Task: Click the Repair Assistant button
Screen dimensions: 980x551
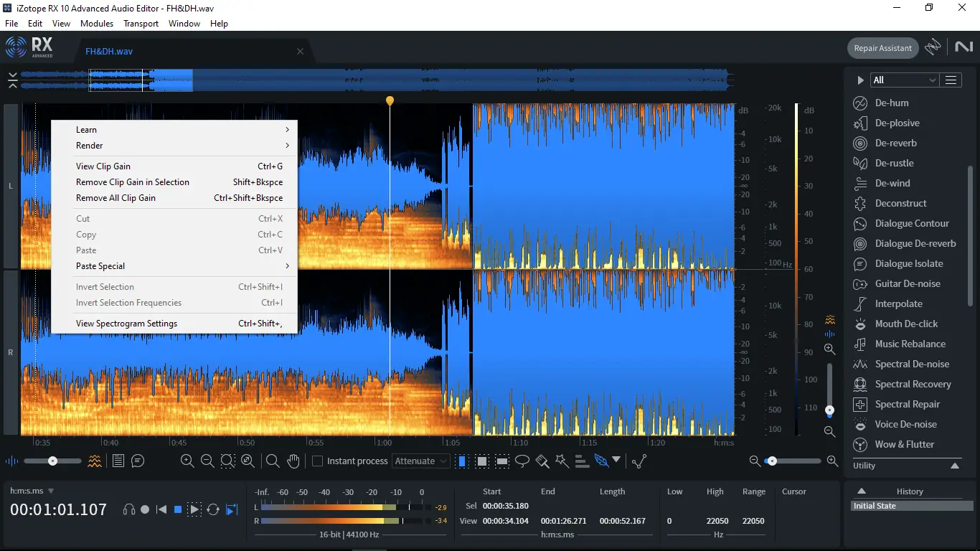Action: 882,48
